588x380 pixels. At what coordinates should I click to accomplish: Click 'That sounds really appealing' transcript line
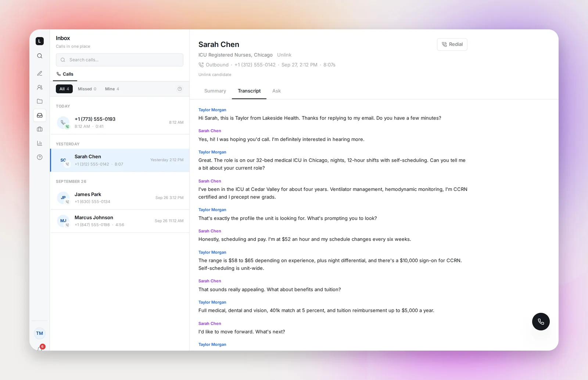click(270, 290)
